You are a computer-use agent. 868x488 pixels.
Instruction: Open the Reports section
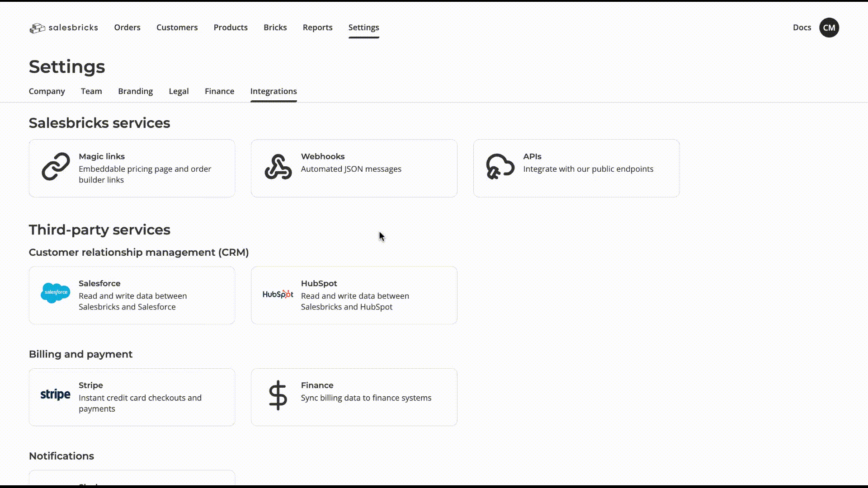click(317, 28)
